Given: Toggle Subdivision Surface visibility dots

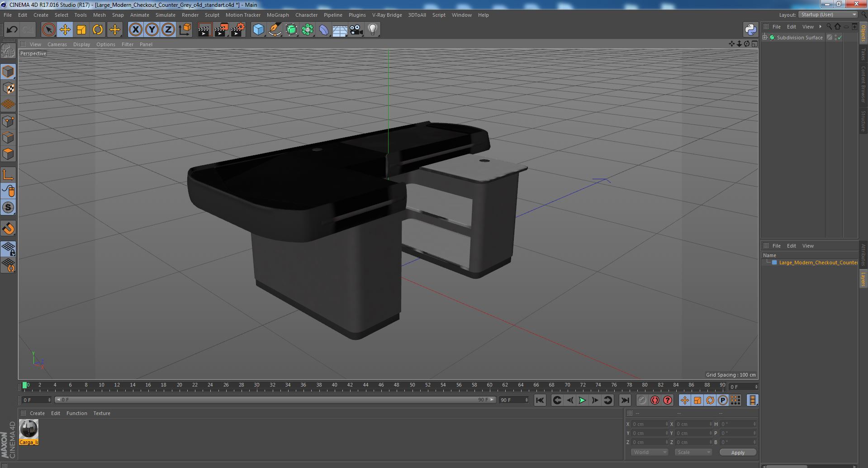Looking at the screenshot, I should click(835, 38).
